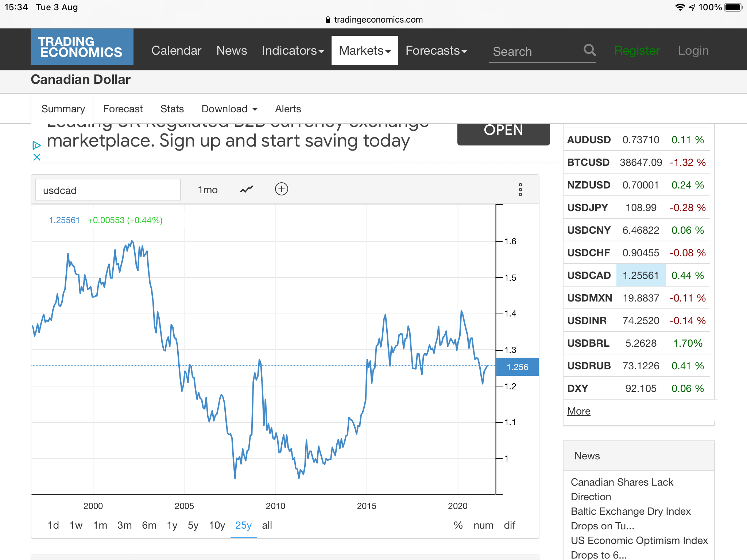Screen dimensions: 747x560
Task: Switch chart to dif mode
Action: (x=510, y=525)
